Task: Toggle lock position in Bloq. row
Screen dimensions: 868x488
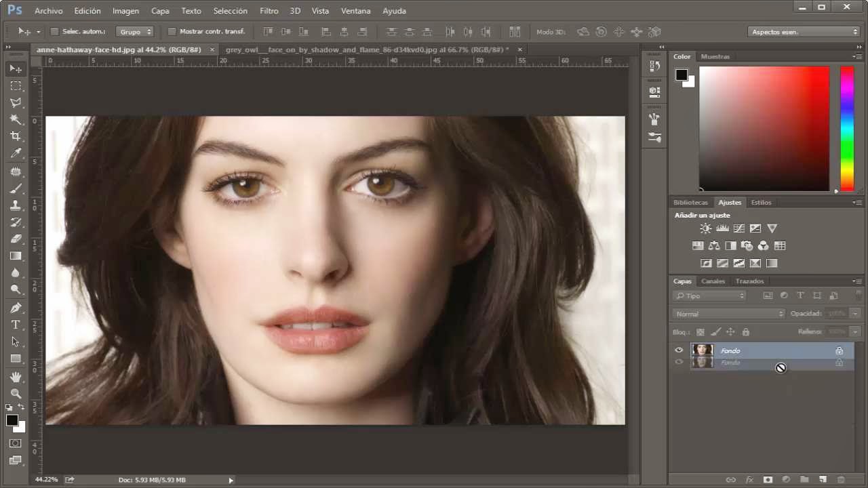Action: pos(730,332)
